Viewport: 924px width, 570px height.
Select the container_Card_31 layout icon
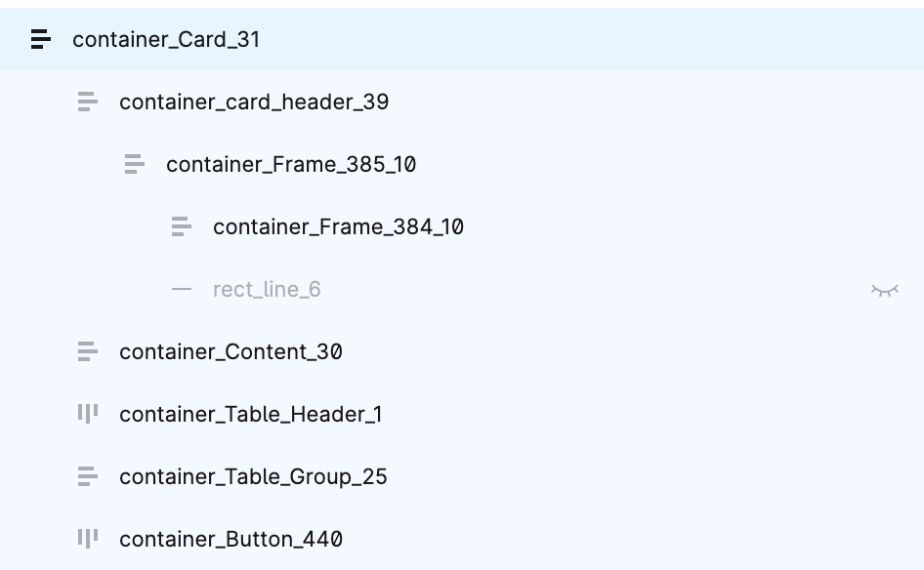[x=39, y=40]
